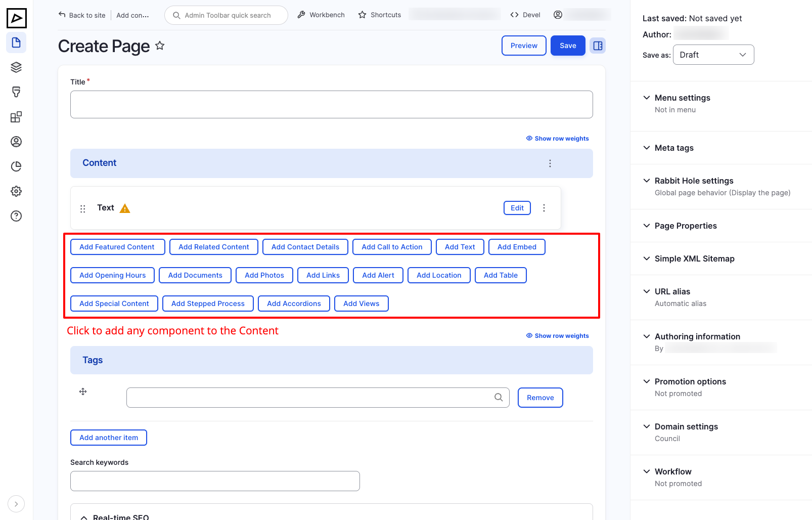Open the Configuration gear icon
Image resolution: width=812 pixels, height=520 pixels.
pyautogui.click(x=16, y=191)
